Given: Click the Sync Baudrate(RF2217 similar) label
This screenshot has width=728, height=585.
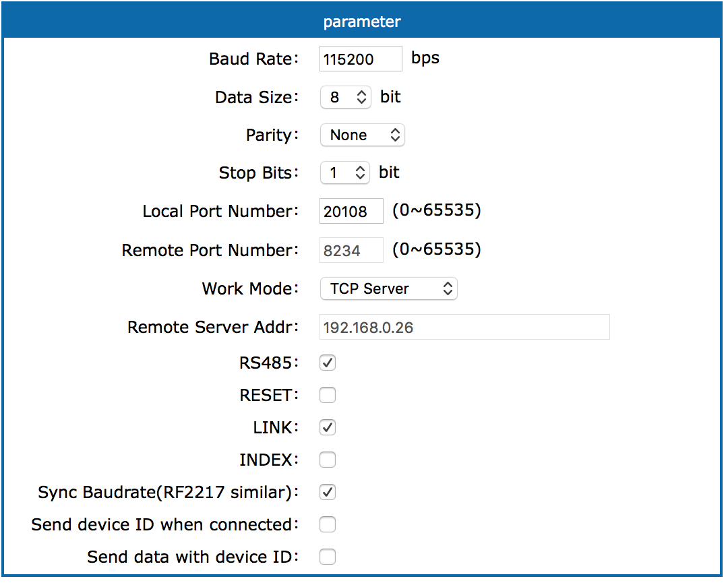Looking at the screenshot, I should pos(168,492).
